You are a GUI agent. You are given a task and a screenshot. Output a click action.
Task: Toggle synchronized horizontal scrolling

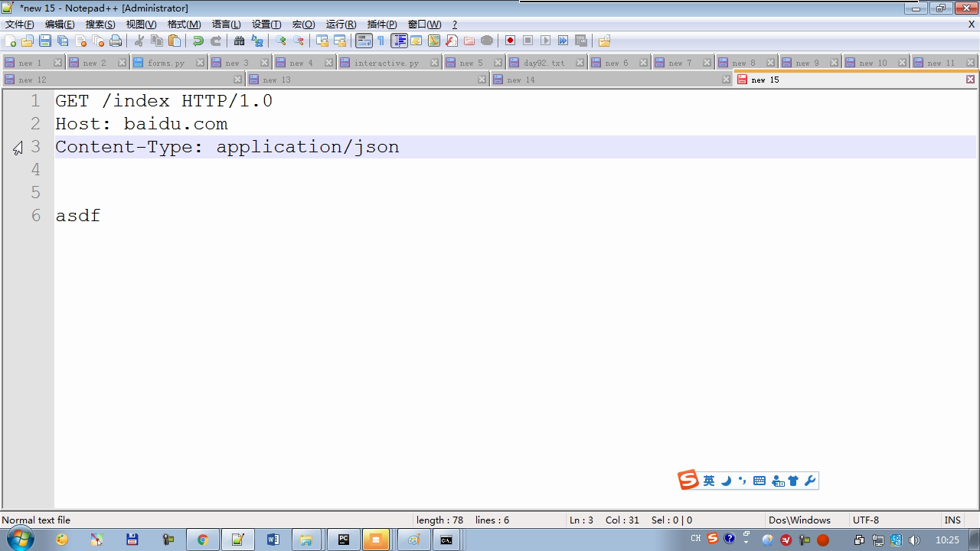click(x=340, y=41)
